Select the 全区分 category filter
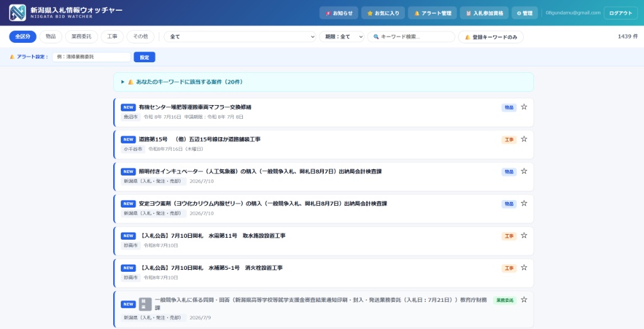Viewport: 644px width, 329px height. (23, 36)
